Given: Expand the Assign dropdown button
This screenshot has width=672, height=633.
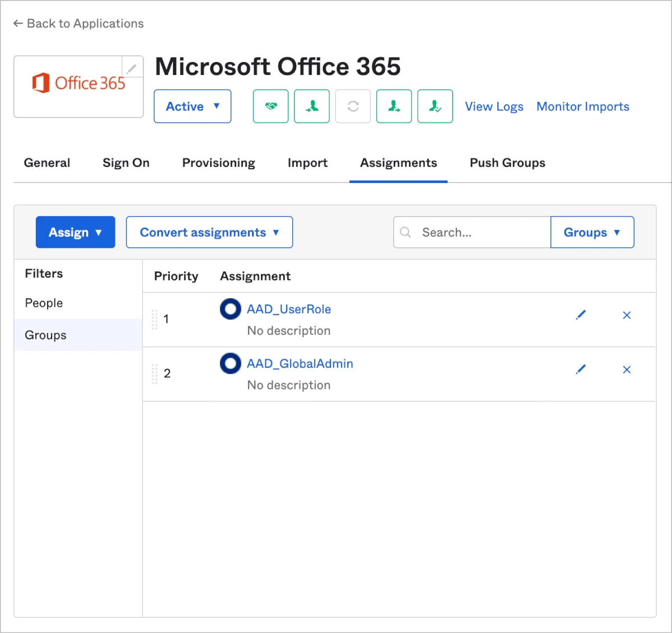Looking at the screenshot, I should pyautogui.click(x=76, y=232).
